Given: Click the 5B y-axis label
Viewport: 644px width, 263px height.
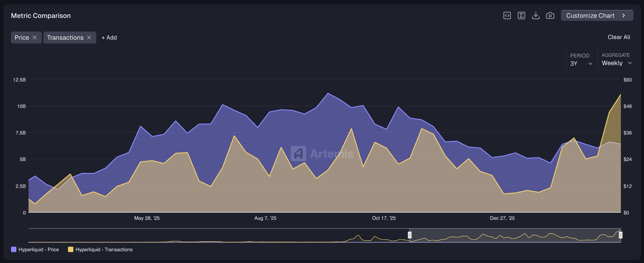Looking at the screenshot, I should point(23,159).
